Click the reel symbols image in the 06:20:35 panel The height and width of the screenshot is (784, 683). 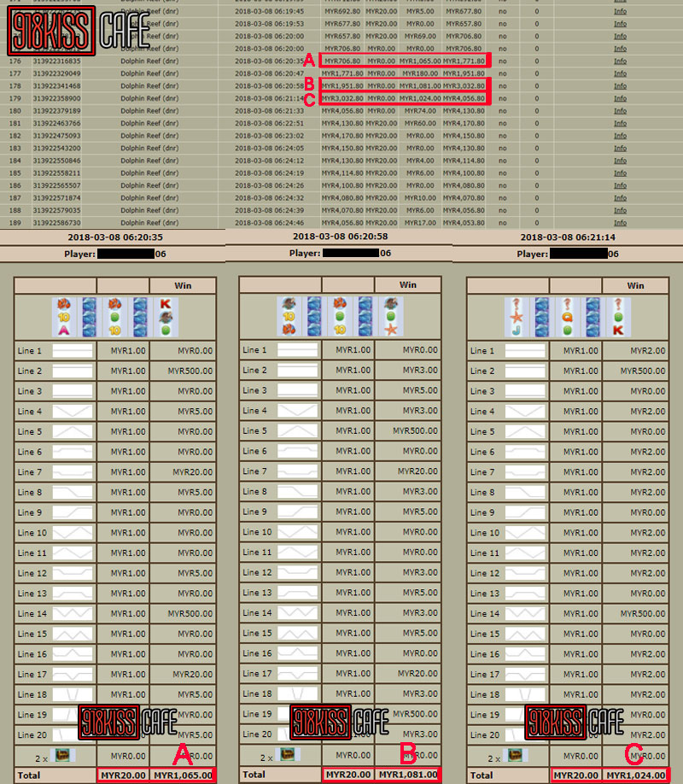[x=115, y=317]
